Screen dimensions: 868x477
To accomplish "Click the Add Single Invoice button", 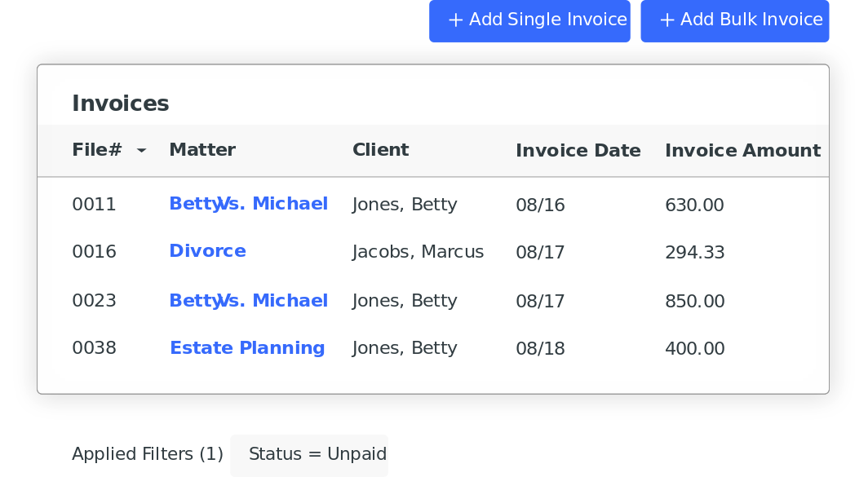I will pyautogui.click(x=529, y=20).
